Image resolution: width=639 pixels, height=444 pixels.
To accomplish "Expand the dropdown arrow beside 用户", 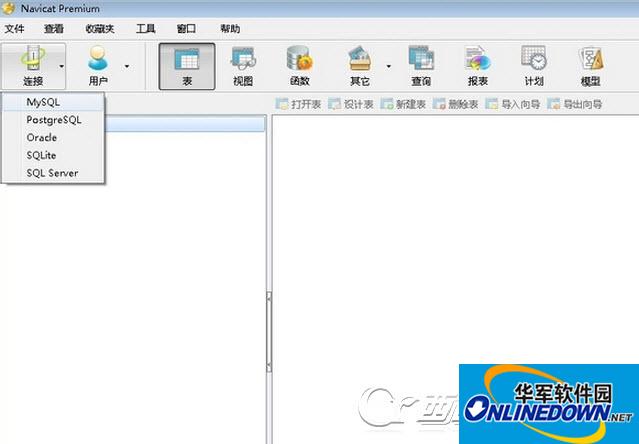I will point(127,66).
